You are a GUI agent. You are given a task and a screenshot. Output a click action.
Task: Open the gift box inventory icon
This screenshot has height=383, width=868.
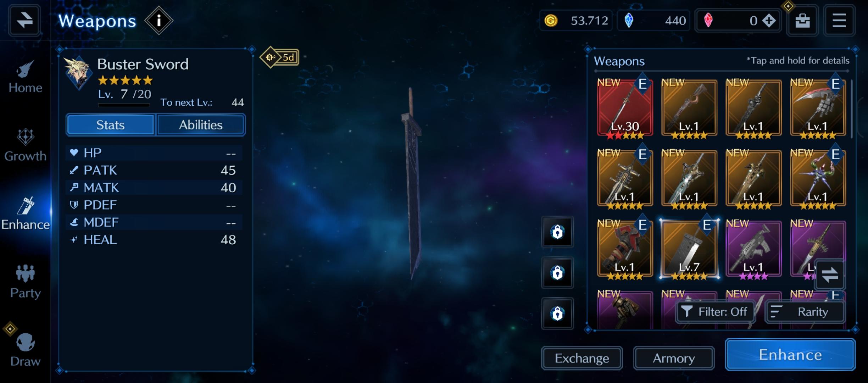coord(802,21)
